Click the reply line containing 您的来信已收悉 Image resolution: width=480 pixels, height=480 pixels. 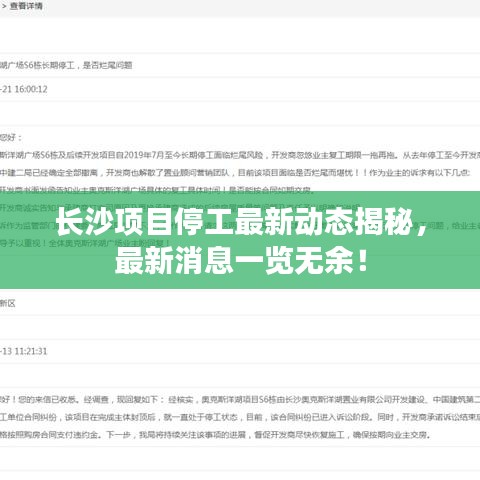click(x=240, y=399)
